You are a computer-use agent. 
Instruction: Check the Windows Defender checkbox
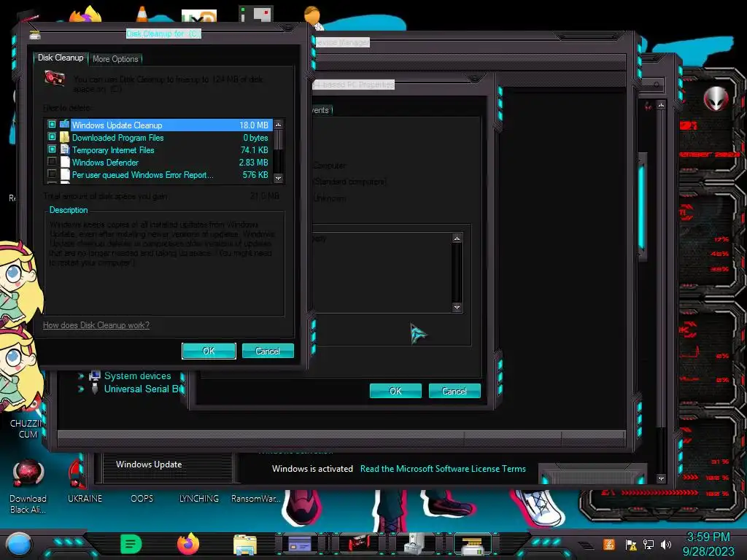52,161
